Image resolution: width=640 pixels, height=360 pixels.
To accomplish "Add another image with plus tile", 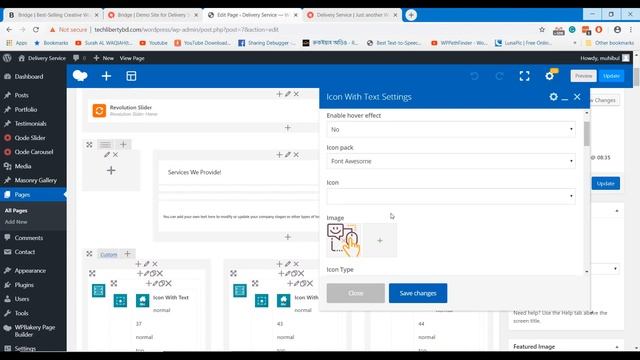I will 380,240.
